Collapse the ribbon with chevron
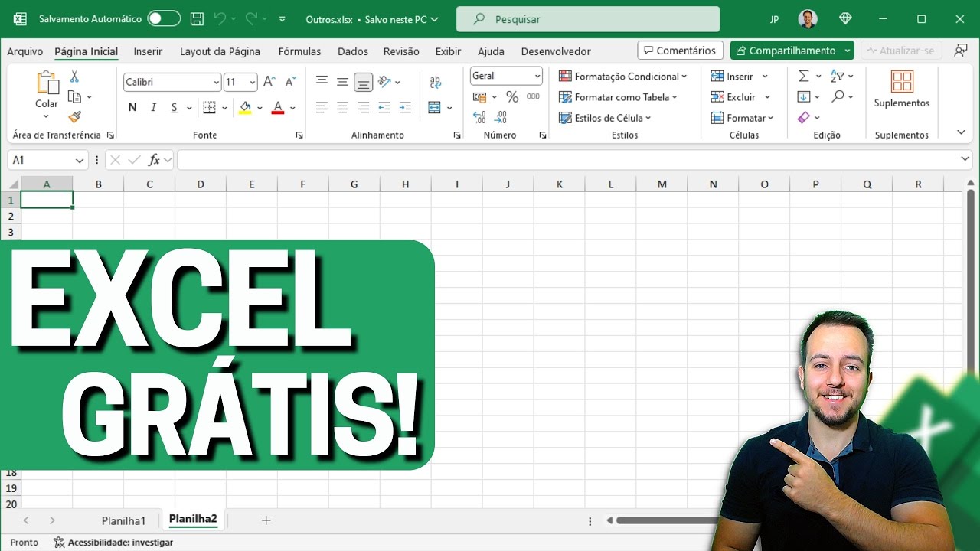 (961, 132)
